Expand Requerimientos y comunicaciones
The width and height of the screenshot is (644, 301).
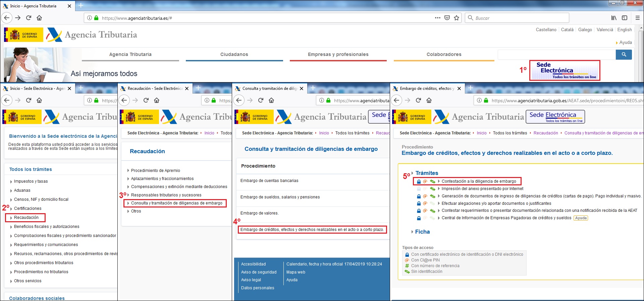(x=46, y=245)
